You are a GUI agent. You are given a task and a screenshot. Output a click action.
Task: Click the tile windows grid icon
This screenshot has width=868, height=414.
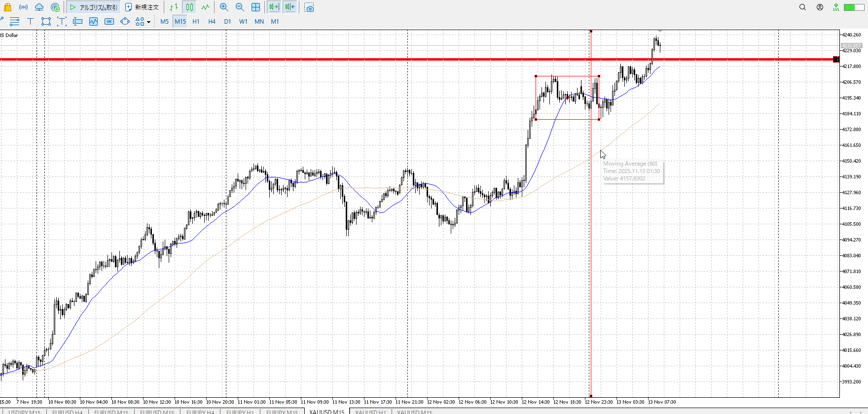[255, 7]
